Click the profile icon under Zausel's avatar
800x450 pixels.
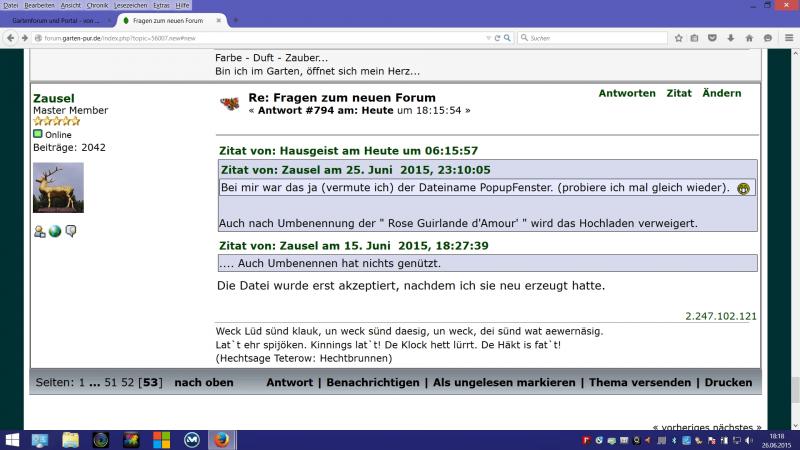(x=39, y=231)
